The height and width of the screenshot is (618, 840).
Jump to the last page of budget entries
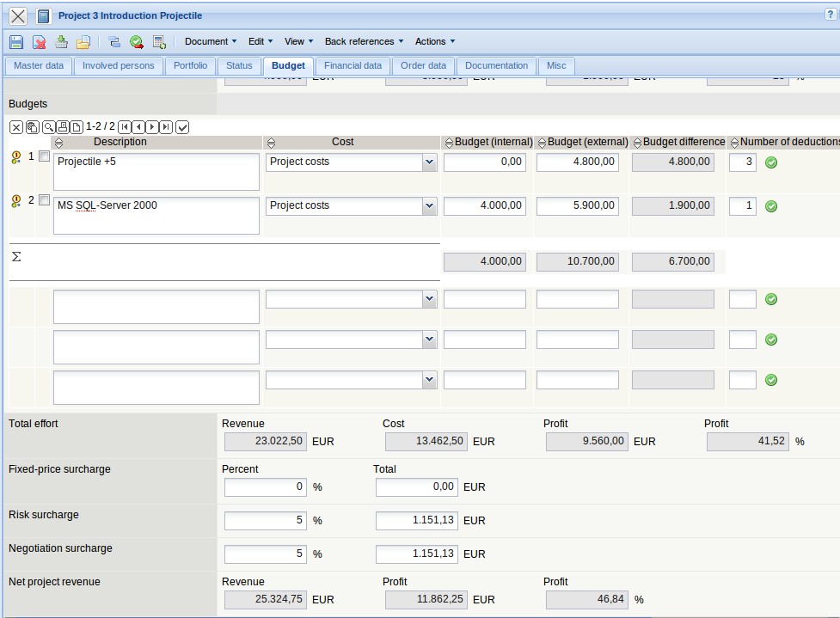point(166,127)
